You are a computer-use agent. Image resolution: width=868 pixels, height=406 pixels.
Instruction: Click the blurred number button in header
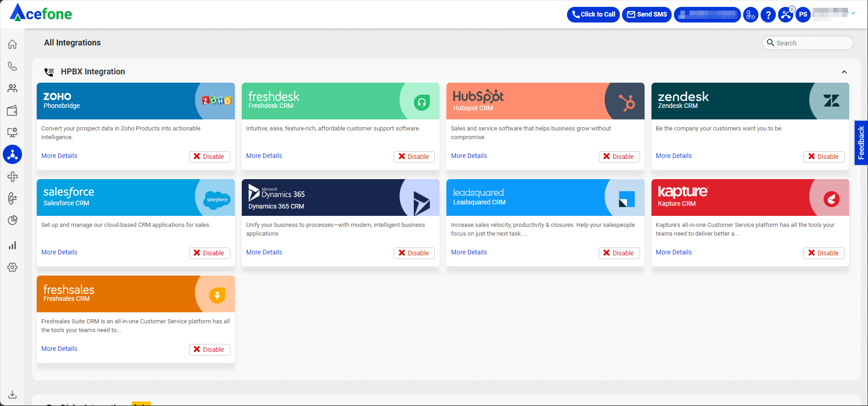tap(707, 15)
